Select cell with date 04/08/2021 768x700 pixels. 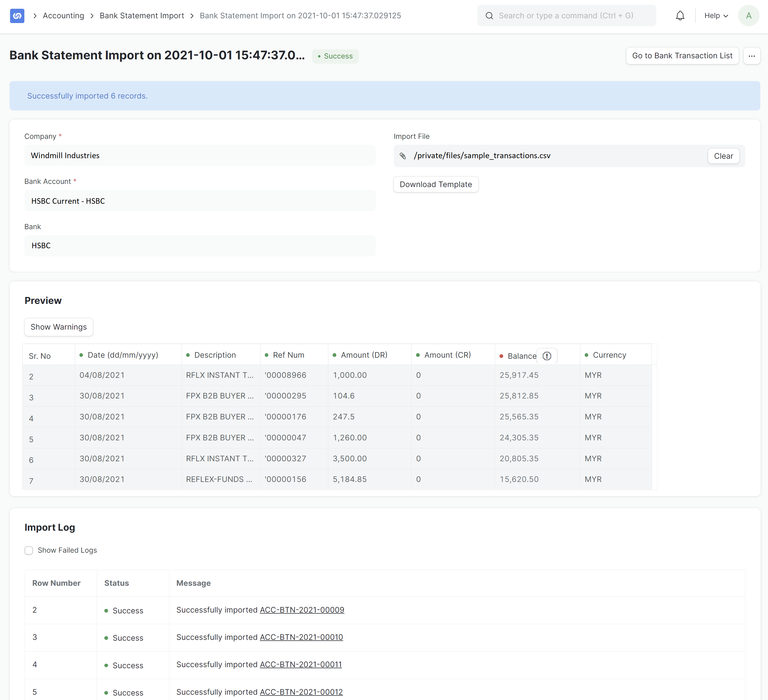coord(128,375)
